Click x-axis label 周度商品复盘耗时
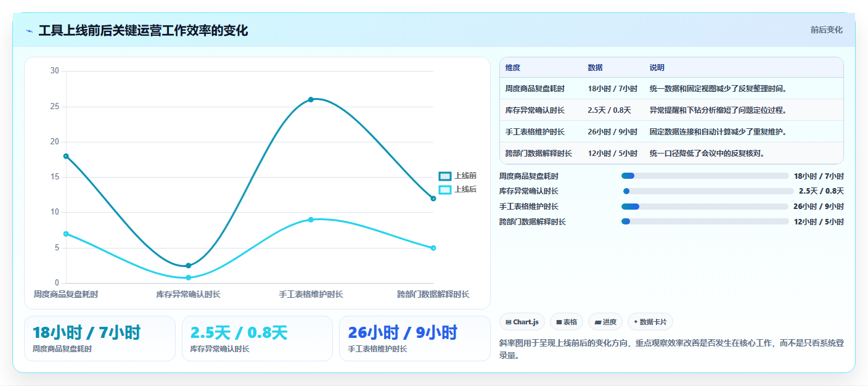Screen dimensions: 868x386 point(66,295)
